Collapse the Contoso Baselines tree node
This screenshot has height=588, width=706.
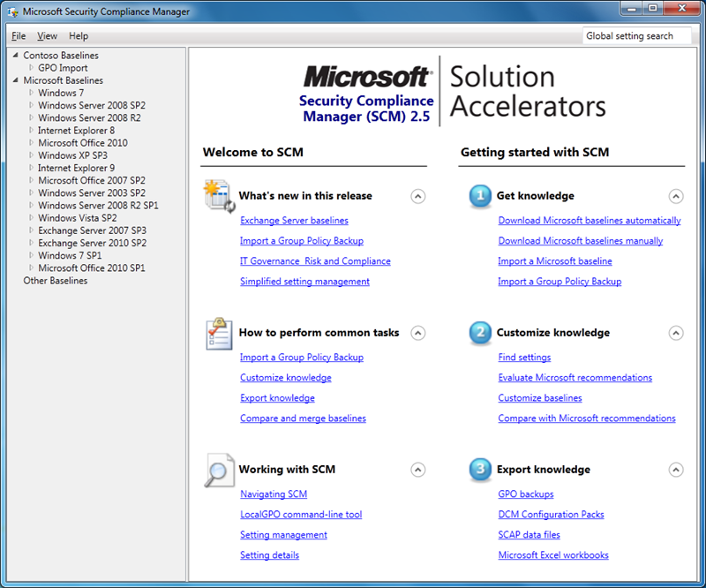click(16, 56)
